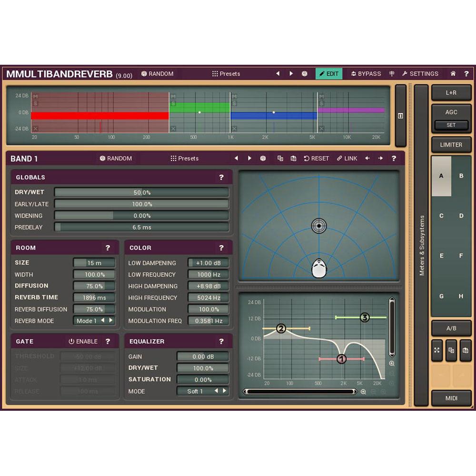The image size is (476, 476).
Task: Click band marker 2 in the equalizer graph
Action: (281, 327)
